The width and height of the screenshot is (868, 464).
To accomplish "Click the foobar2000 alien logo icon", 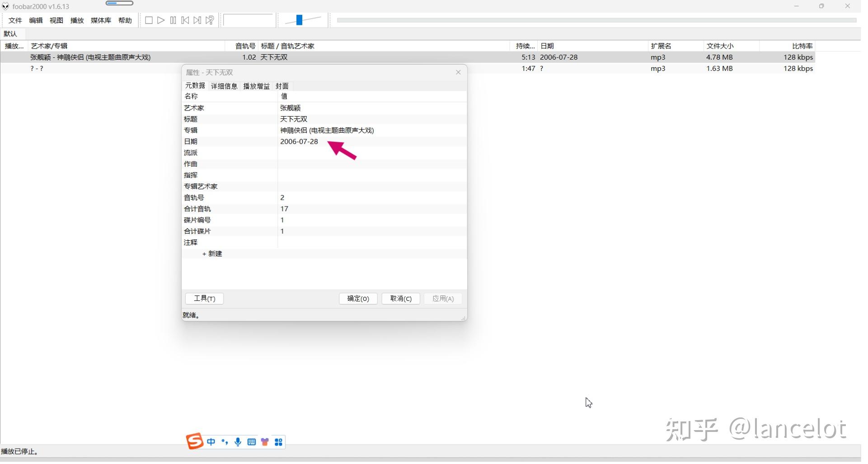I will point(5,6).
